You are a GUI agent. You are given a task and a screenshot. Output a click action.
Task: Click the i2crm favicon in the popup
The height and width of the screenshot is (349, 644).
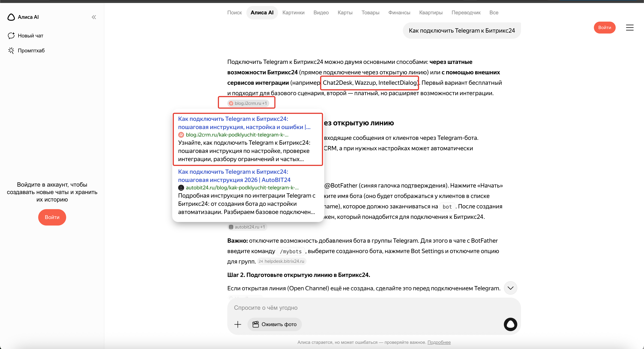click(181, 135)
